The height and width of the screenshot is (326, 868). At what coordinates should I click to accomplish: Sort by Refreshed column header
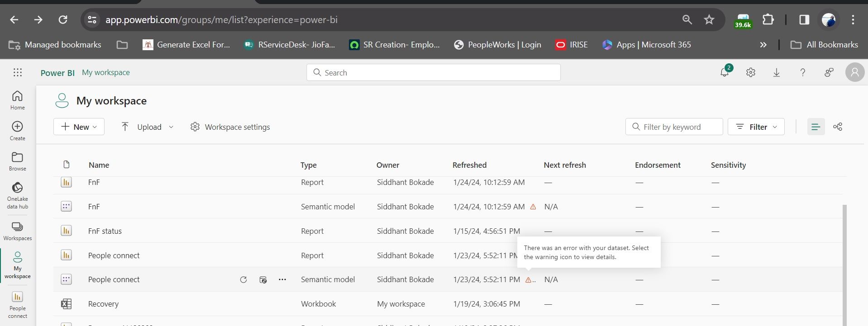[469, 165]
